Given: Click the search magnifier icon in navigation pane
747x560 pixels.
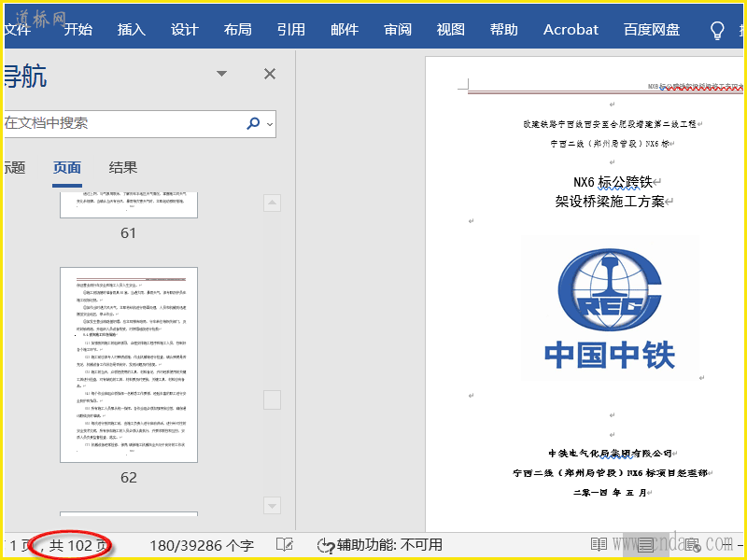Looking at the screenshot, I should coord(253,123).
